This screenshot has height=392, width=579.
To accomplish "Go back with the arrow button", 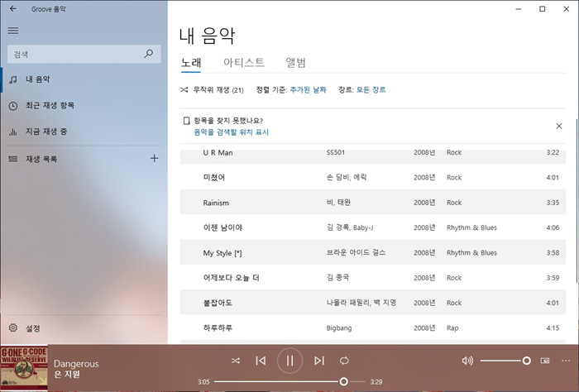I will [13, 8].
